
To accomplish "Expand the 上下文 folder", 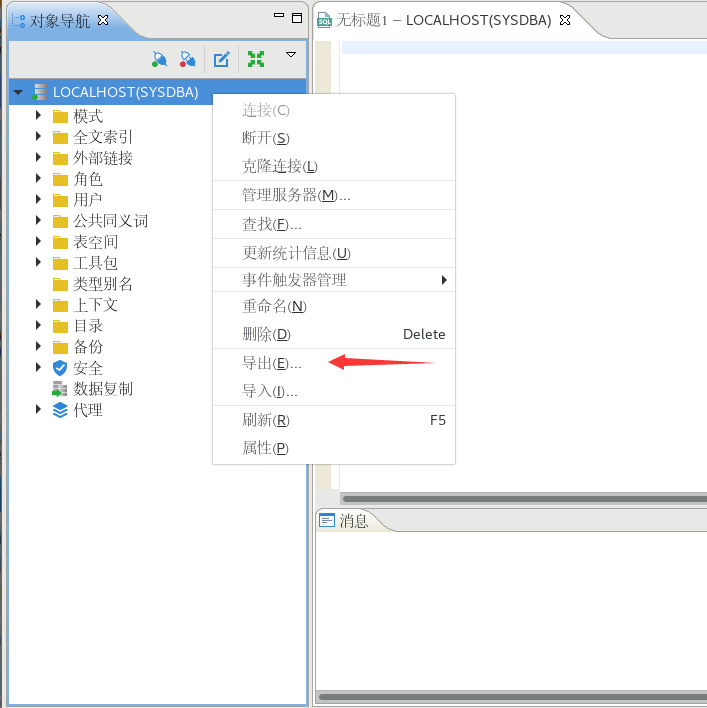I will click(38, 304).
